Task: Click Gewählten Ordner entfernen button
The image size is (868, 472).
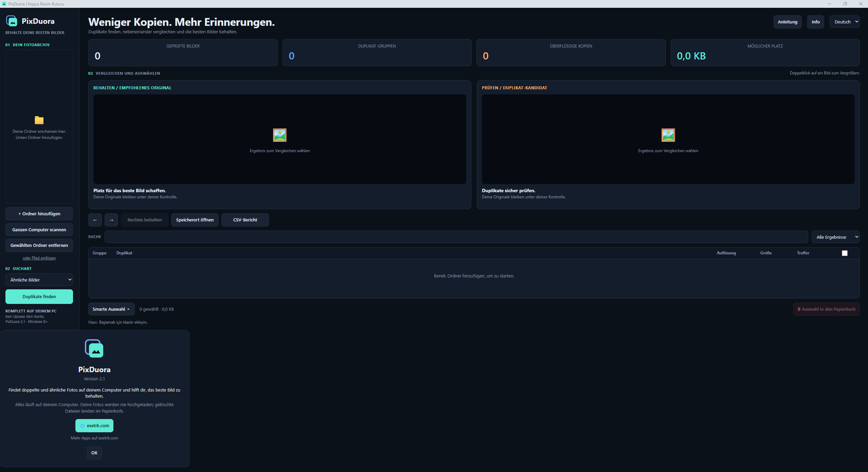Action: click(39, 245)
